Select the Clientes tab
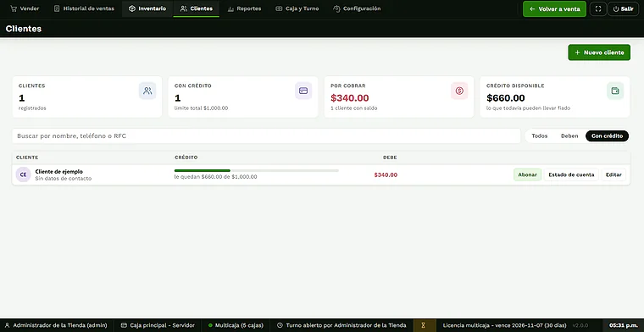 tap(197, 8)
